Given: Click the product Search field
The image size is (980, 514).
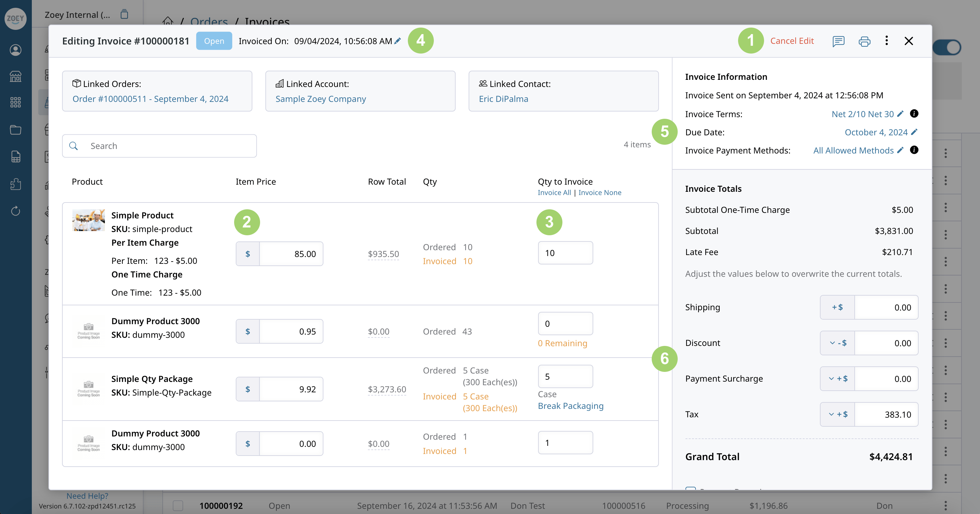Looking at the screenshot, I should pos(159,146).
